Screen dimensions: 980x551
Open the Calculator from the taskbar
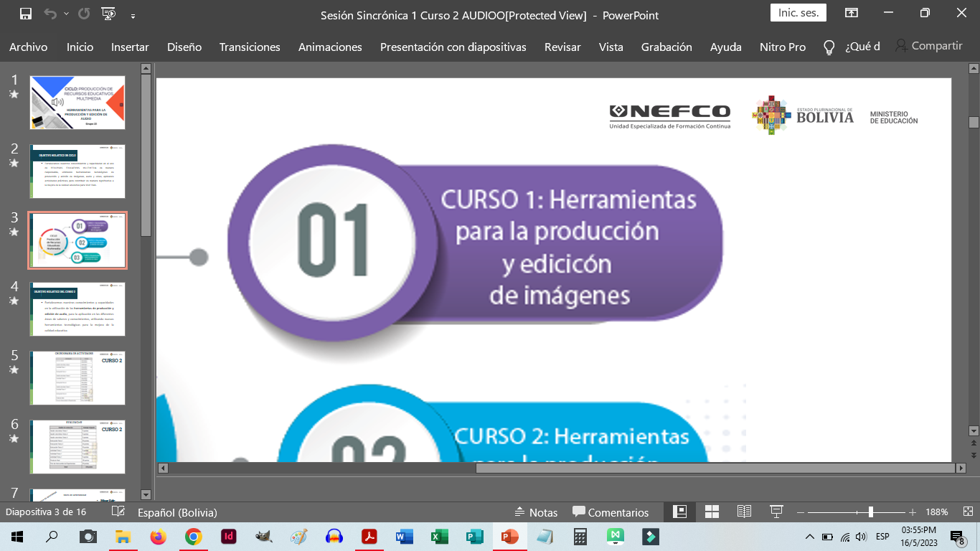(580, 537)
